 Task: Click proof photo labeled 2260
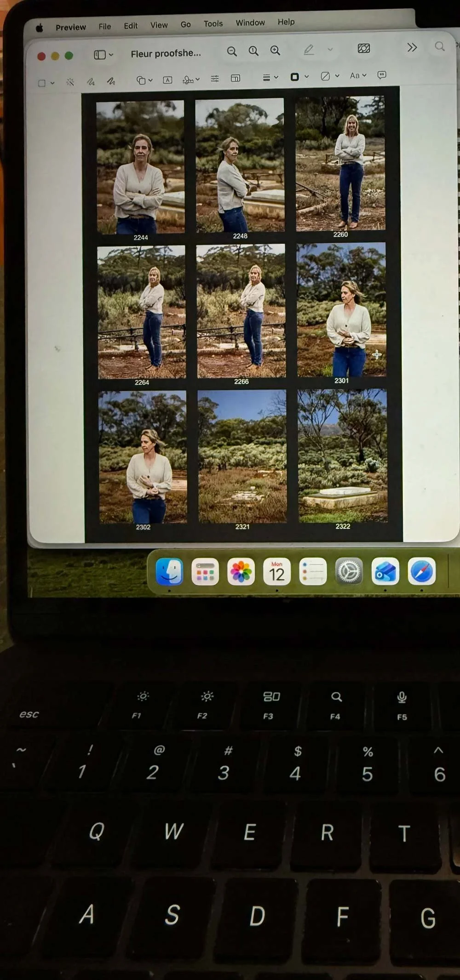[340, 163]
